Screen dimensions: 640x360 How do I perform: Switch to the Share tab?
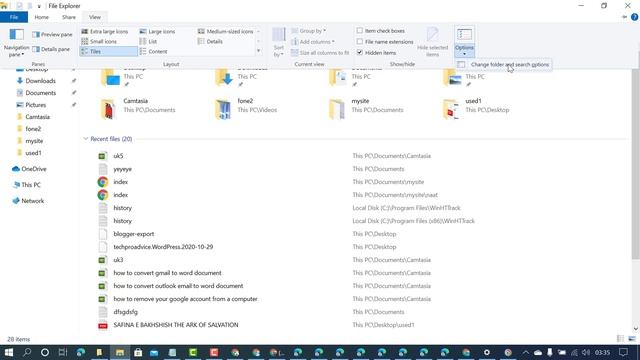click(x=69, y=17)
